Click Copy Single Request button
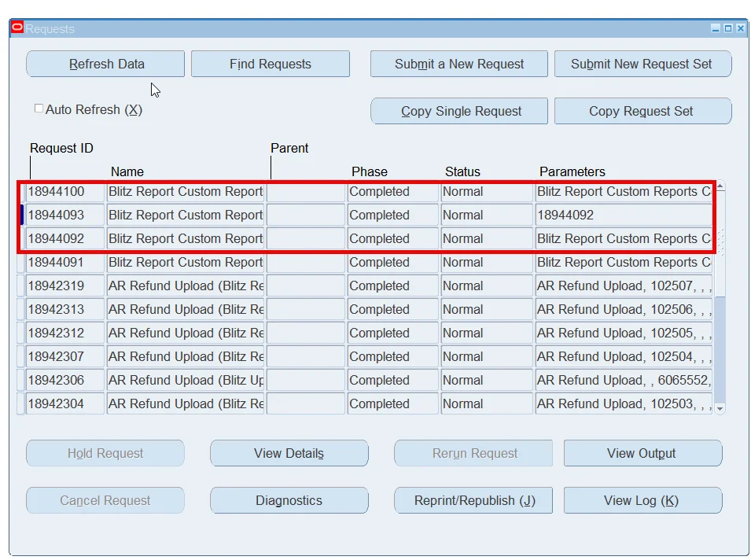The image size is (751, 560). pos(458,111)
